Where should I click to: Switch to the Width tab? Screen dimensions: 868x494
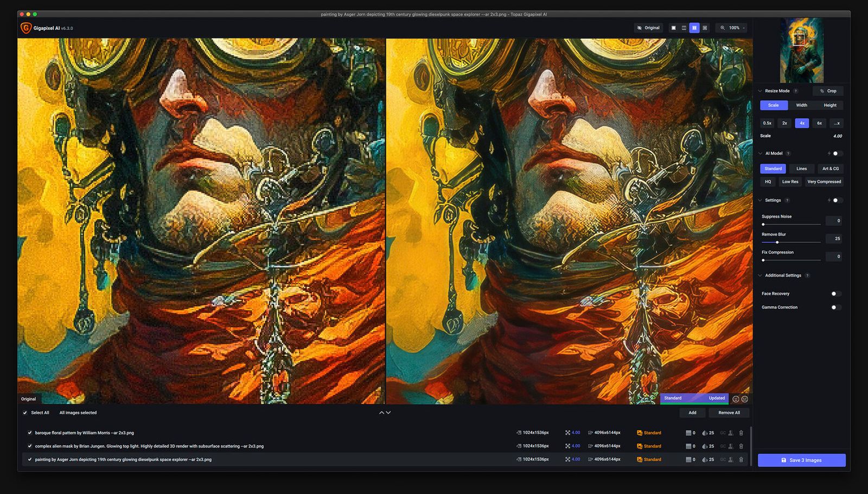[801, 105]
